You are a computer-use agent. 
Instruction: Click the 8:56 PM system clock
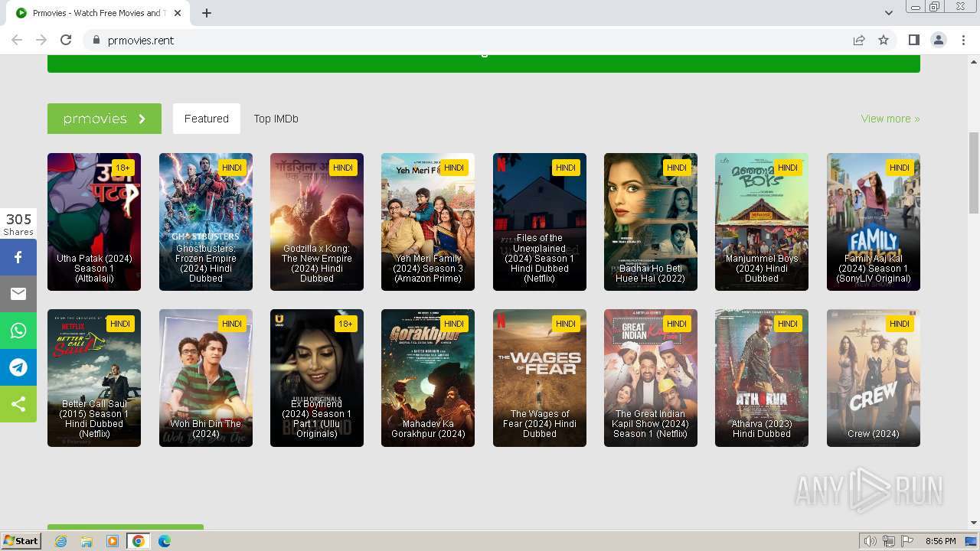click(x=940, y=541)
